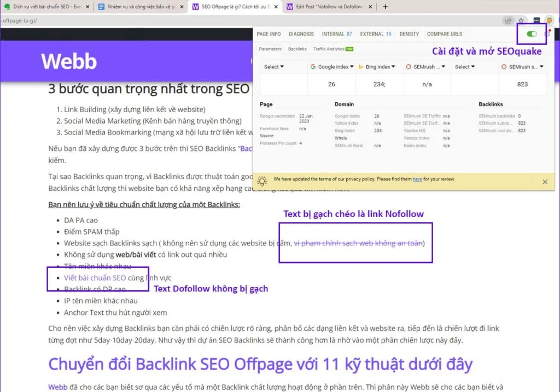The height and width of the screenshot is (392, 560).
Task: Click the Pinterest Pin count value 4
Action: (300, 143)
